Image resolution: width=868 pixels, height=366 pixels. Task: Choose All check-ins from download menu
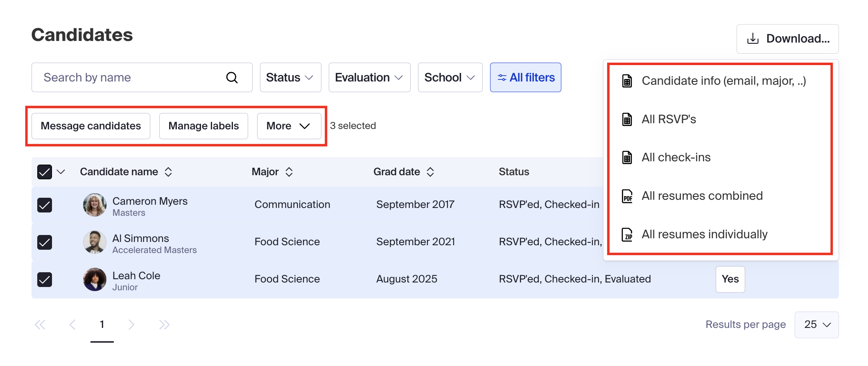pos(676,158)
